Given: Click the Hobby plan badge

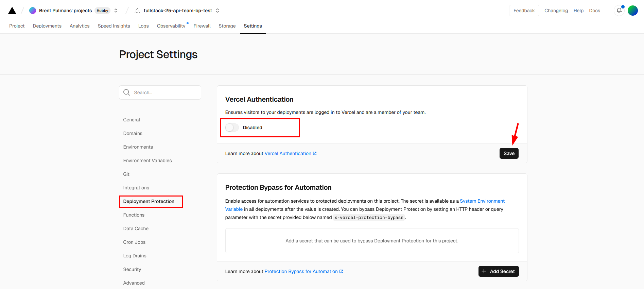Looking at the screenshot, I should (x=102, y=11).
